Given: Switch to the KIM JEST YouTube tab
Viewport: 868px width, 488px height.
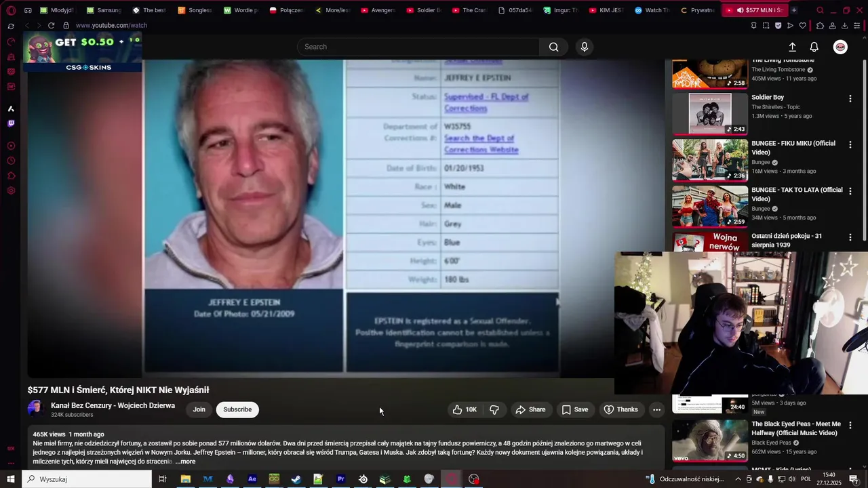Looking at the screenshot, I should [x=606, y=10].
